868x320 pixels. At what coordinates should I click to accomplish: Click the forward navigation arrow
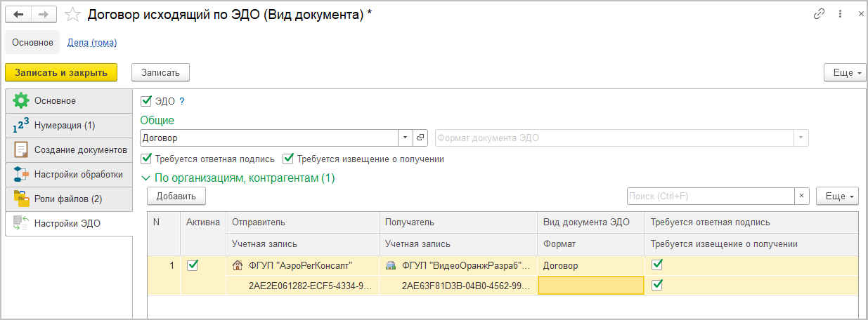click(x=44, y=14)
